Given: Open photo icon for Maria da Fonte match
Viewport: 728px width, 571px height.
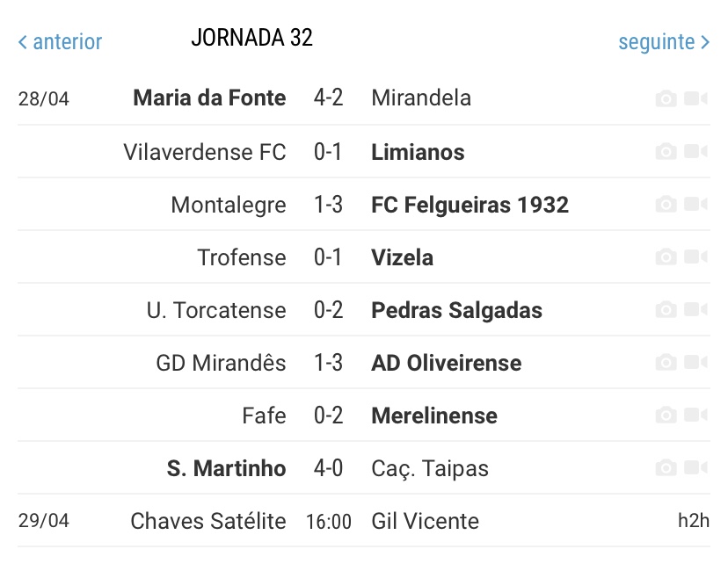Looking at the screenshot, I should click(666, 98).
